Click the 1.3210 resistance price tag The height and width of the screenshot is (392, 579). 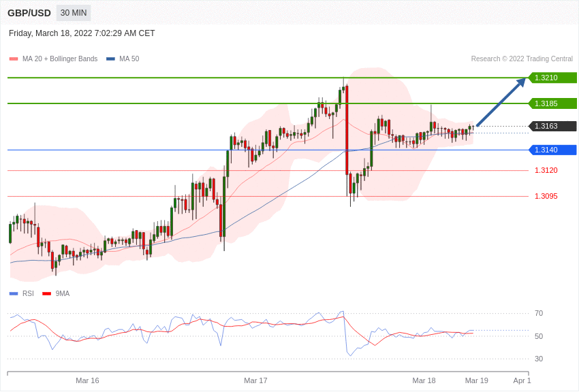pos(552,78)
